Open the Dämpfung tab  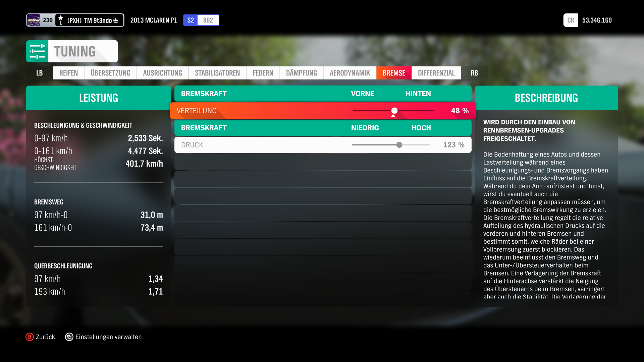pos(301,73)
